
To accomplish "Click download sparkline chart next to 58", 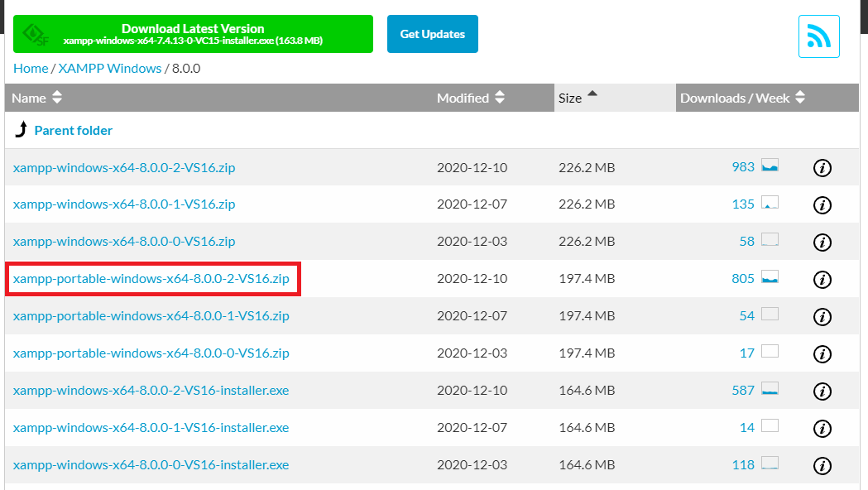I will 770,239.
